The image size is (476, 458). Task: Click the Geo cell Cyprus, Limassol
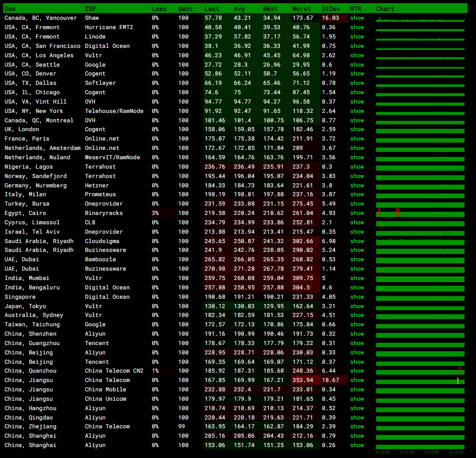click(x=32, y=223)
